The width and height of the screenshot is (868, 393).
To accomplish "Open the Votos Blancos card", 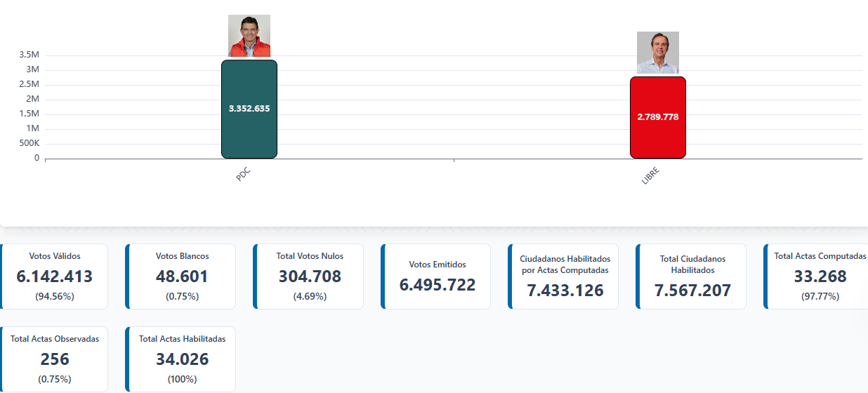I will click(x=183, y=277).
